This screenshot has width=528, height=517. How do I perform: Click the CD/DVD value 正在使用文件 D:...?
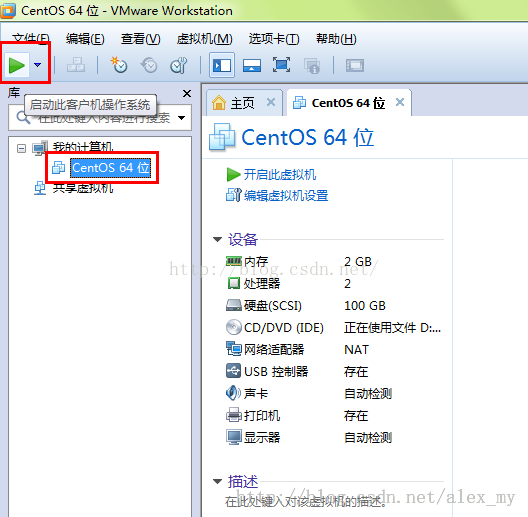click(x=392, y=327)
